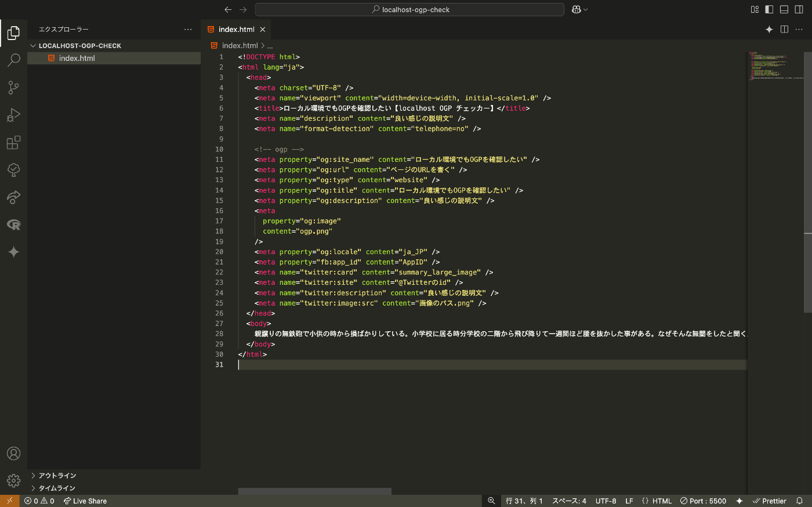The image size is (812, 507).
Task: Open the Search view in the activity bar
Action: (x=13, y=60)
